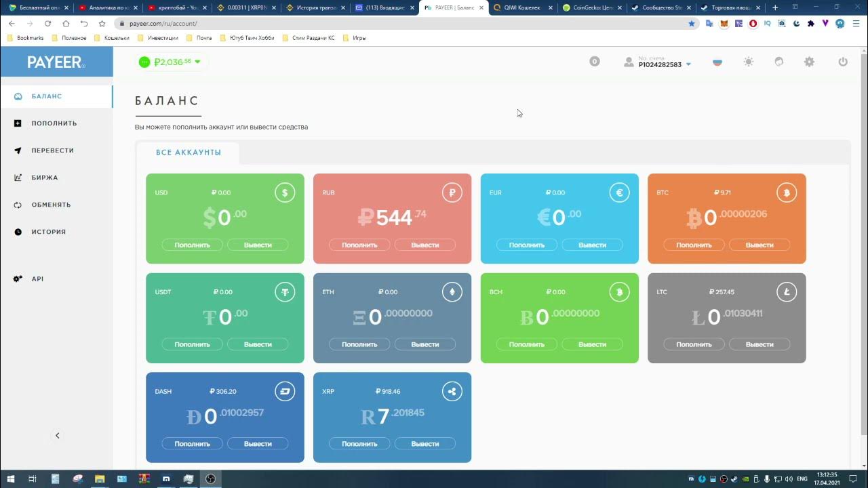
Task: Click Пополнить on the USDT card
Action: [193, 344]
